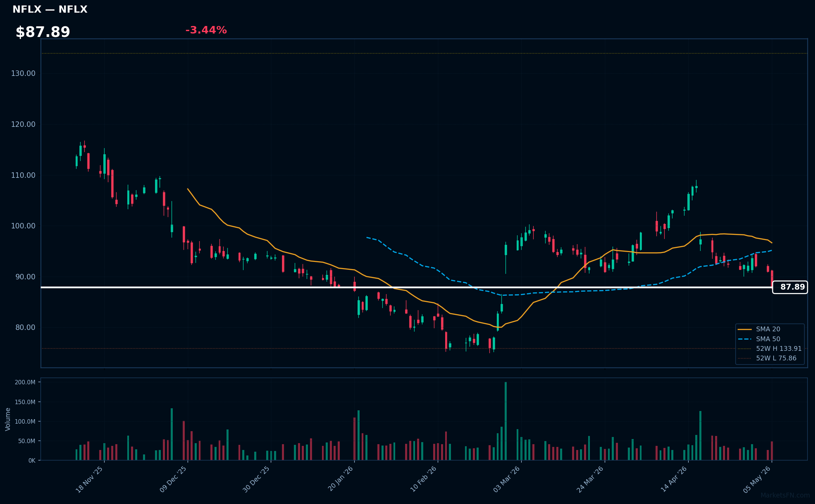This screenshot has width=815, height=504.
Task: Click the 50.0M volume axis label
Action: point(27,441)
